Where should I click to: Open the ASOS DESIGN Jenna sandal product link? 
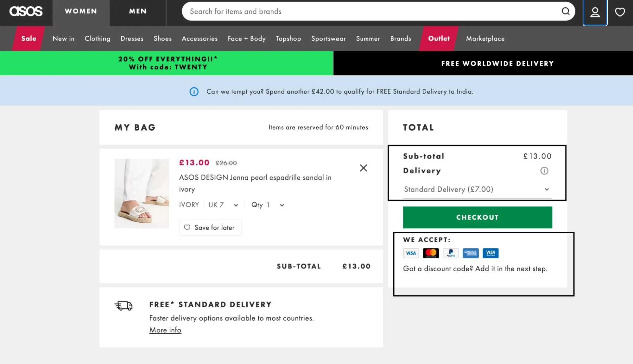255,183
